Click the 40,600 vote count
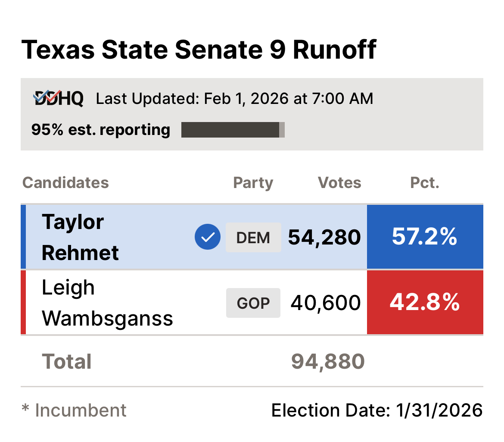The image size is (504, 442). [x=326, y=303]
